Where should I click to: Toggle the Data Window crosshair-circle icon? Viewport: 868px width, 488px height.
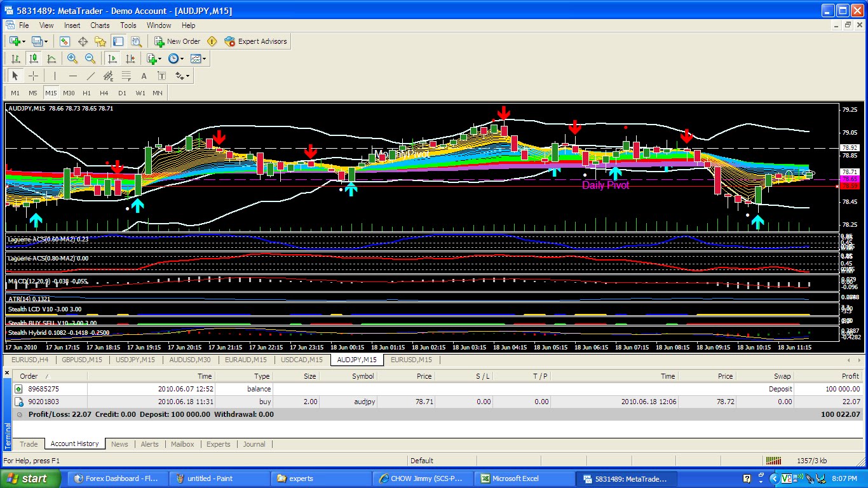pos(83,41)
